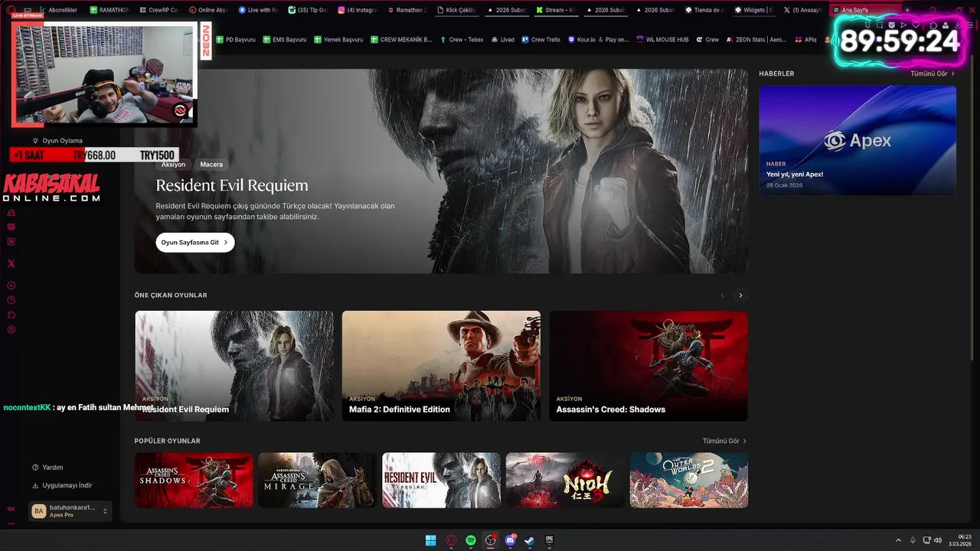Open Resident Evil popular game thumbnail

pos(442,480)
